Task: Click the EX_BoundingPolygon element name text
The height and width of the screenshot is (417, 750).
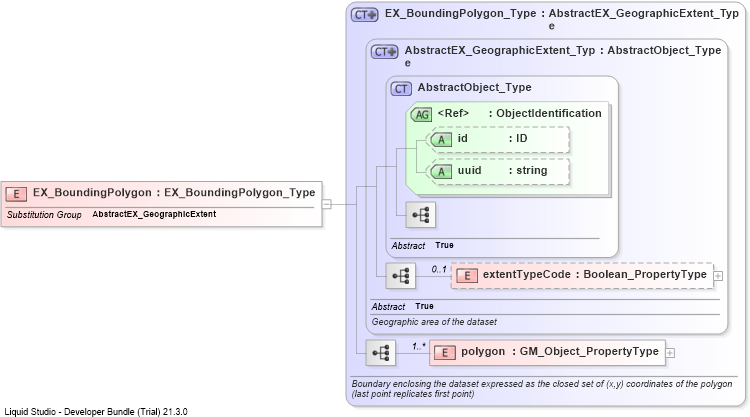Action: (92, 192)
